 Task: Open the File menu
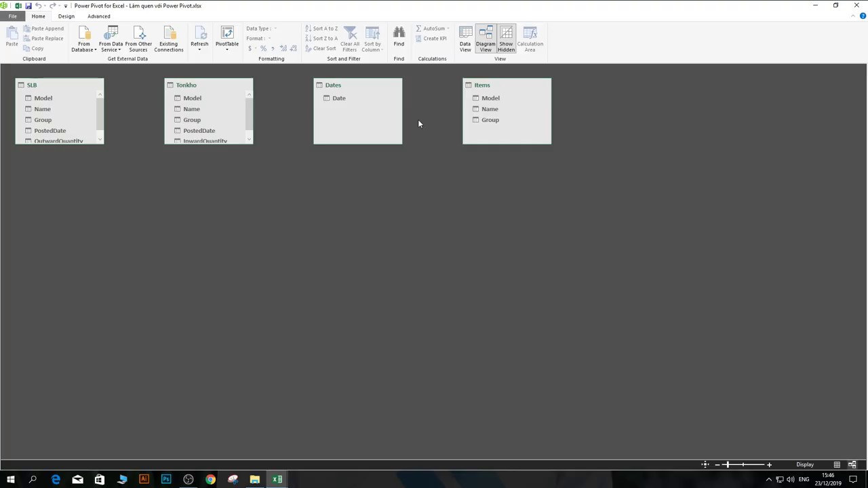tap(12, 16)
